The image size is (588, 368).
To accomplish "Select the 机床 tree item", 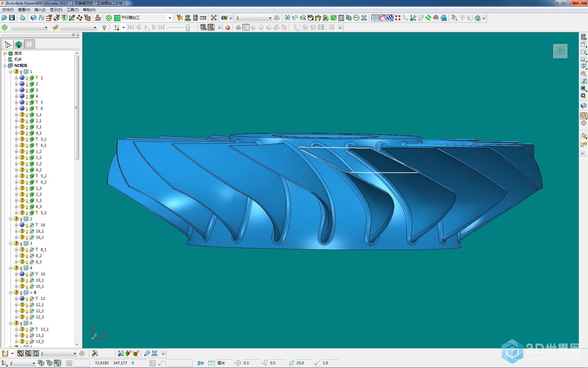I will coord(18,59).
